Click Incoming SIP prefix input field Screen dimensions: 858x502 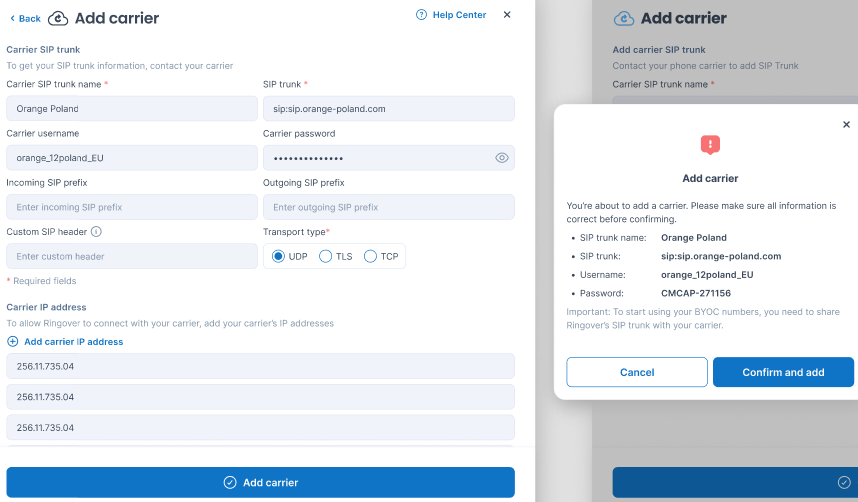click(x=132, y=207)
